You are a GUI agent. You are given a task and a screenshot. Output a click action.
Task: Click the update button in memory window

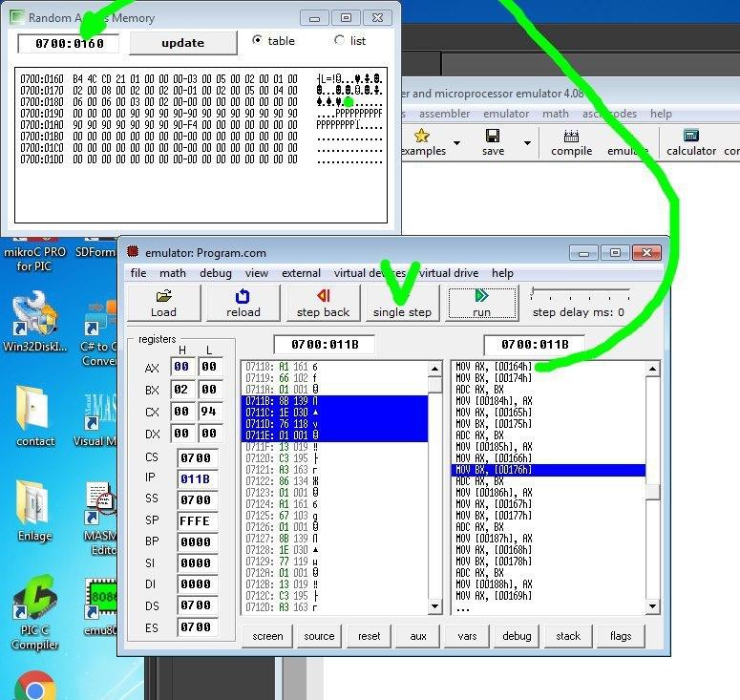pyautogui.click(x=183, y=43)
